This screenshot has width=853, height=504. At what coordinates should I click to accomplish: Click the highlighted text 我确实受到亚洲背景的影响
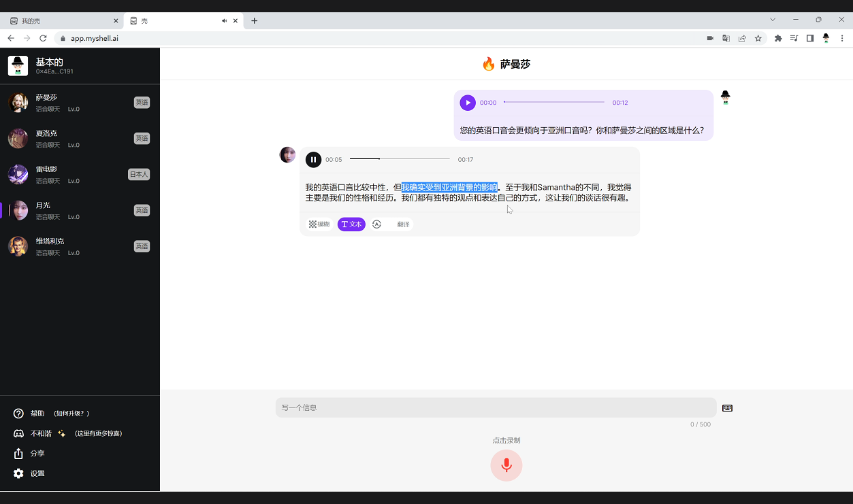coord(449,187)
